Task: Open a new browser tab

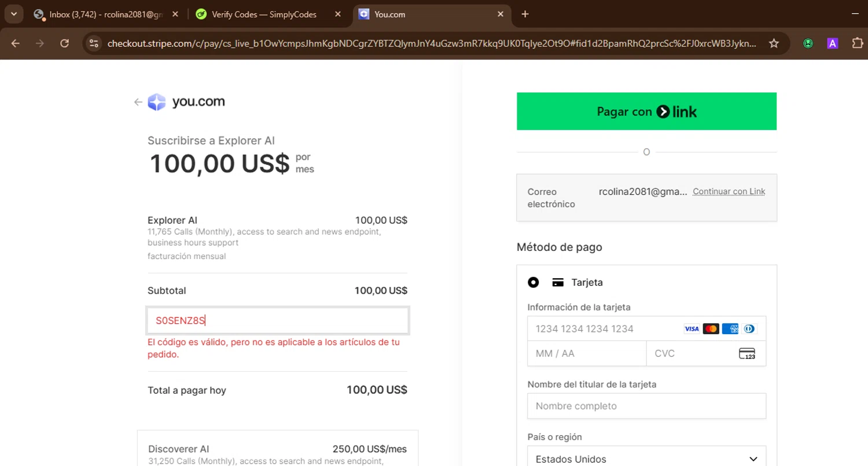Action: 525,14
